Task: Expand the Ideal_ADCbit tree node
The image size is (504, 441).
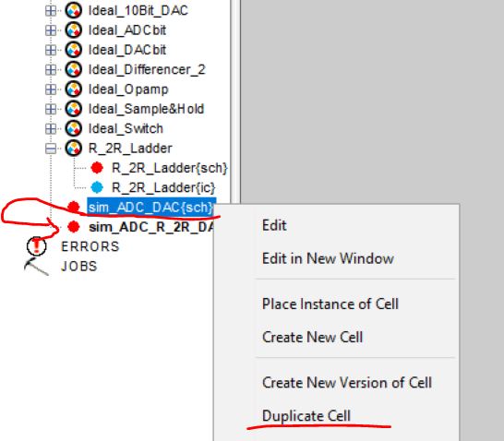Action: pyautogui.click(x=51, y=30)
